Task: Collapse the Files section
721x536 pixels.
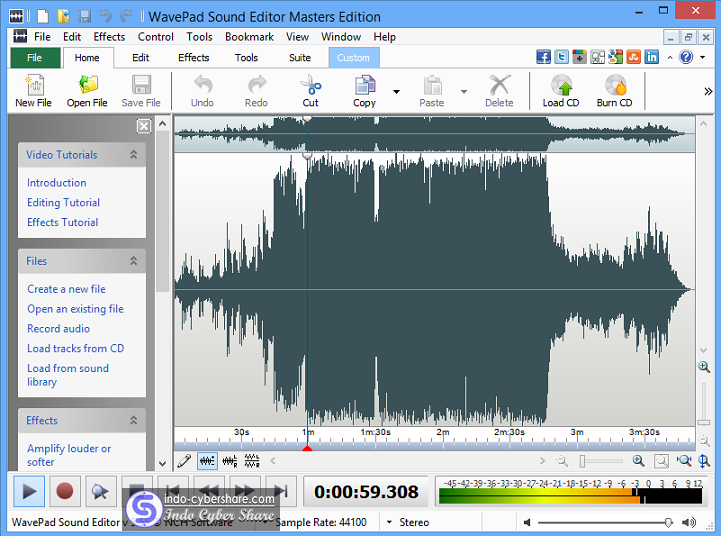Action: coord(133,261)
